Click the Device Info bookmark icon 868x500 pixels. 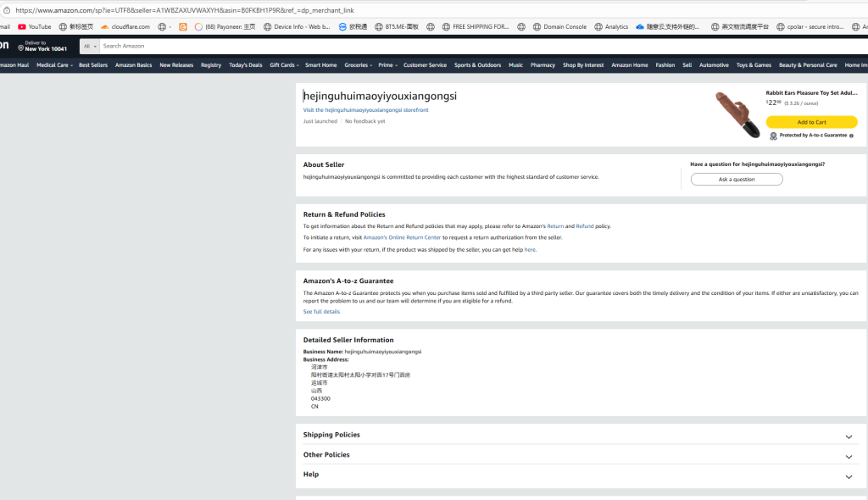coord(267,27)
